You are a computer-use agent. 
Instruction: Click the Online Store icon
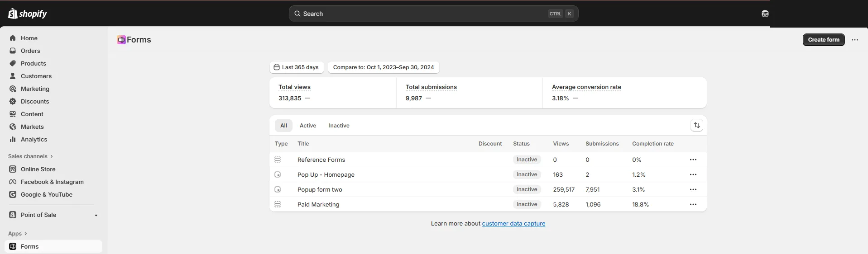coord(13,169)
